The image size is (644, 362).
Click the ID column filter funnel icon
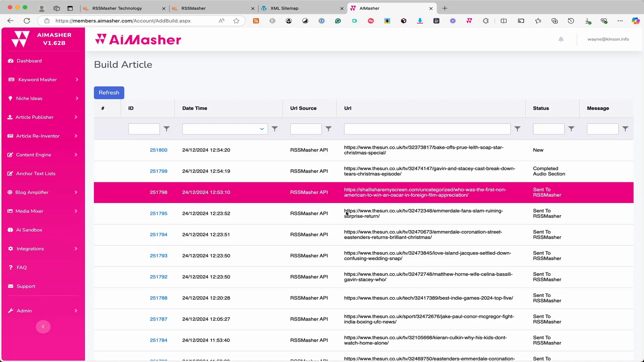pyautogui.click(x=166, y=129)
